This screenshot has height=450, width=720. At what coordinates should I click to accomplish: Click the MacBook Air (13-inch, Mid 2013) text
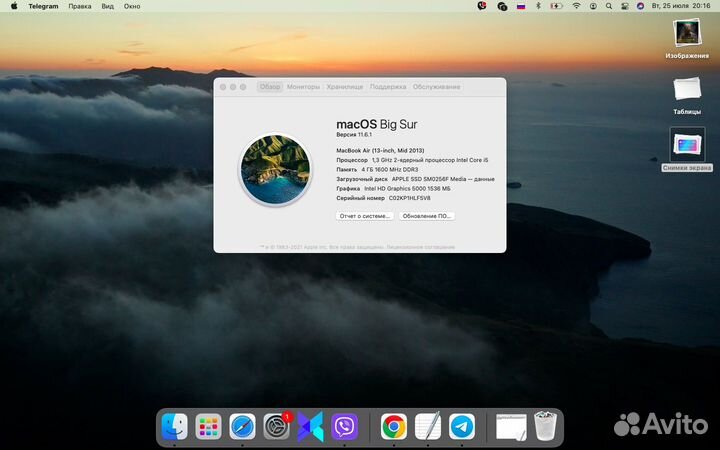click(x=380, y=151)
